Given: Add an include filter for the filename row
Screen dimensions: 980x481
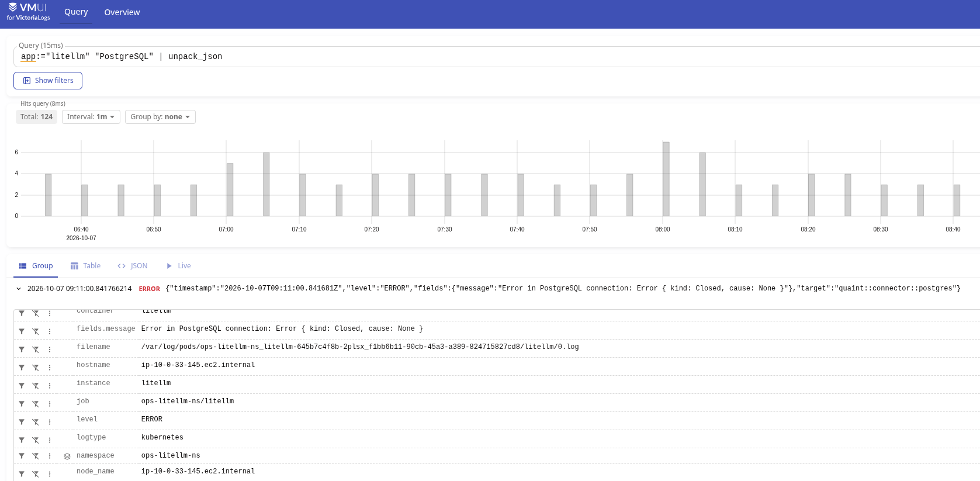Looking at the screenshot, I should coord(22,349).
